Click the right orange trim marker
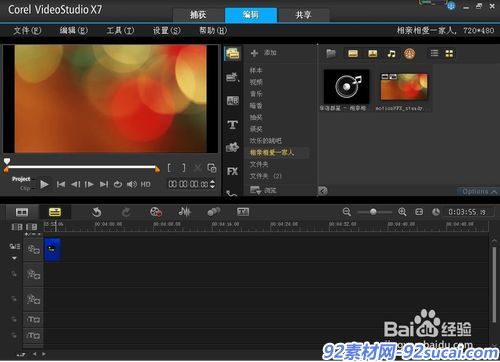The width and height of the screenshot is (500, 362). [157, 169]
